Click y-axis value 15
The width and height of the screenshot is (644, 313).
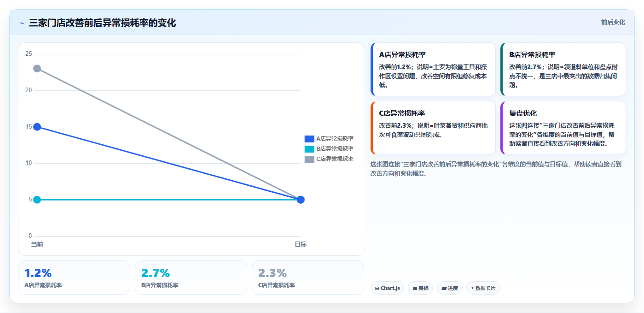(x=29, y=127)
